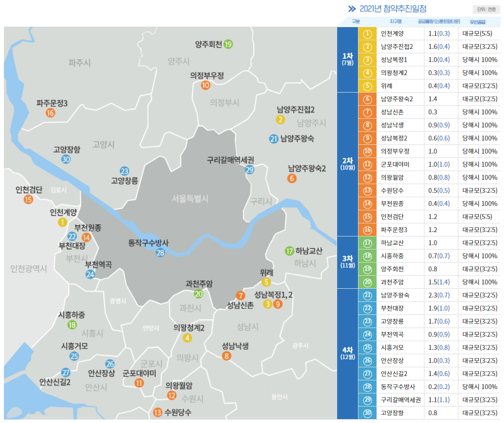
Task: Select map marker 15 below 인천검단
Action: pos(28,200)
